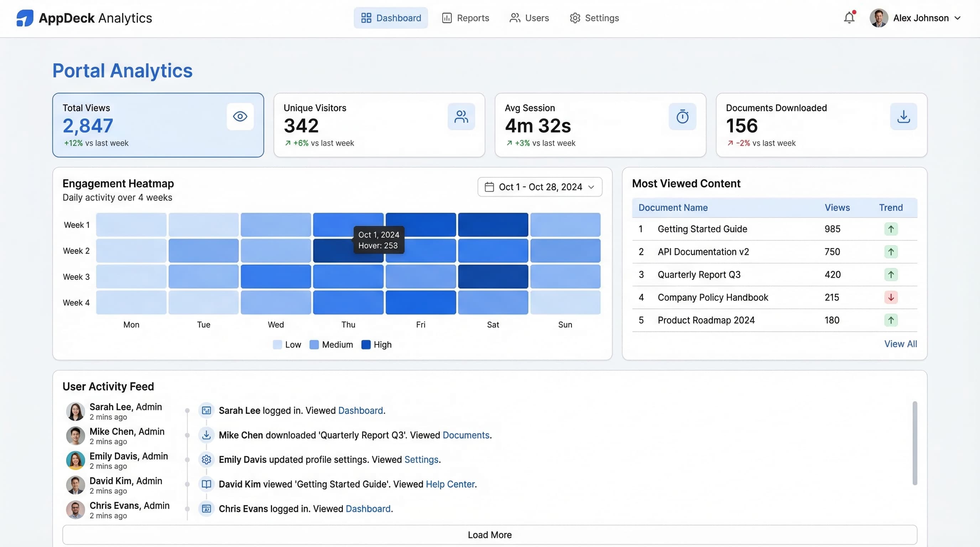Viewport: 980px width, 547px height.
Task: Click the stopwatch icon in Avg Session card
Action: point(683,116)
